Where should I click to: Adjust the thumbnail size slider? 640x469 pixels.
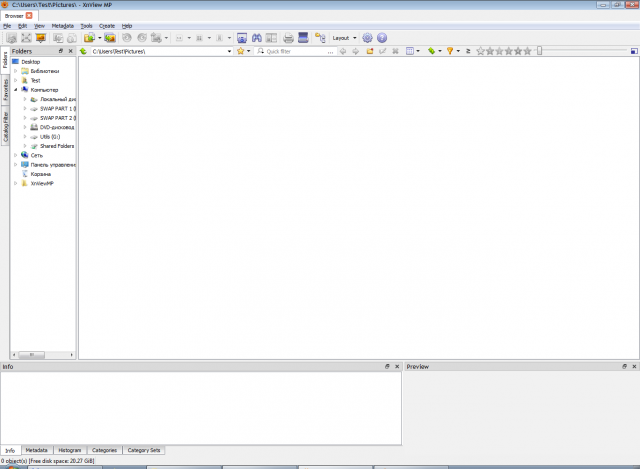tap(540, 51)
